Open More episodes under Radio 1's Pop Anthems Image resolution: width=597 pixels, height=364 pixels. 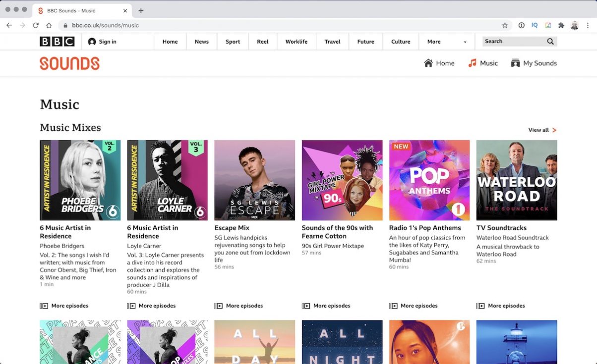413,306
